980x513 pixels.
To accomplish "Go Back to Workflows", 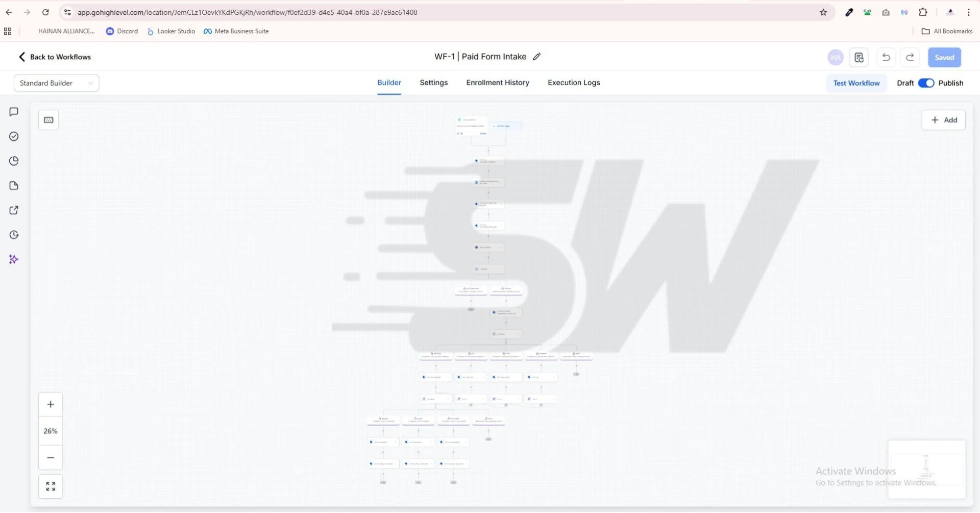I will pyautogui.click(x=55, y=57).
